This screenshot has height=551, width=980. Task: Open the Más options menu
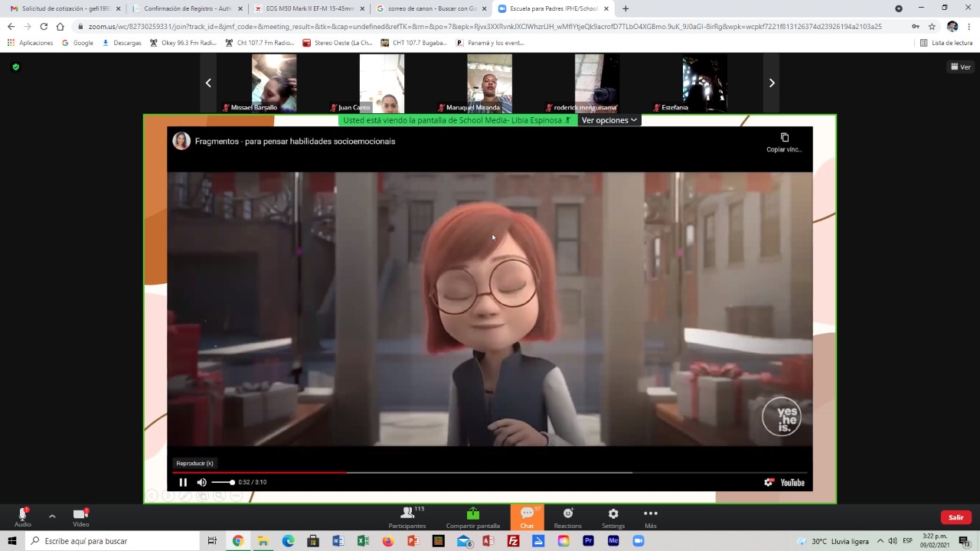click(650, 517)
